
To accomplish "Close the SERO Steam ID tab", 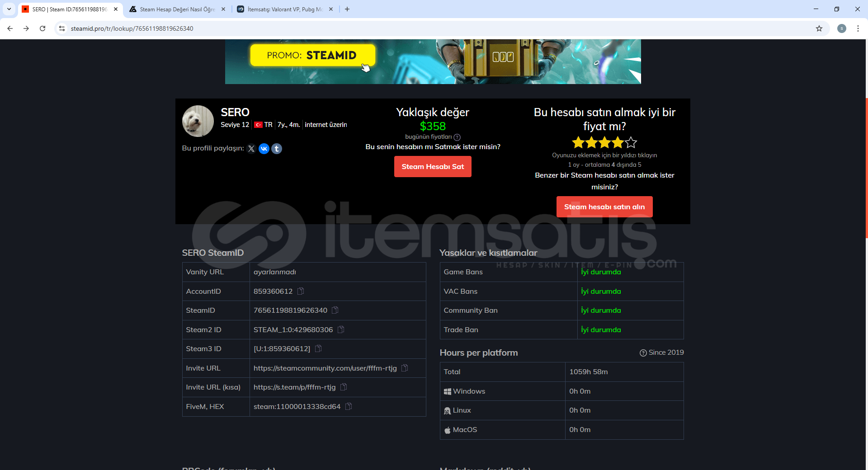I will [x=116, y=9].
